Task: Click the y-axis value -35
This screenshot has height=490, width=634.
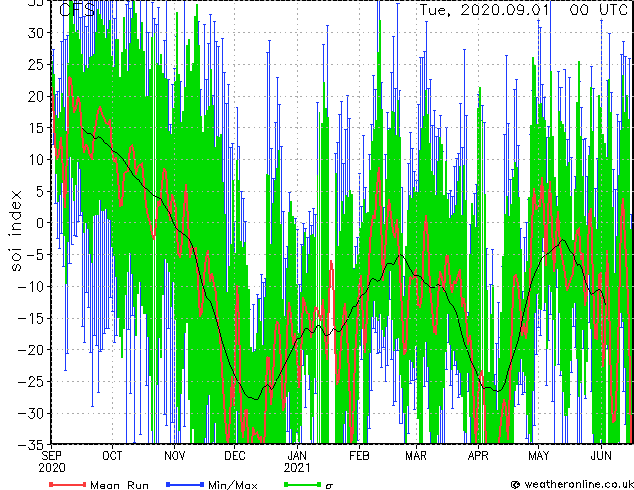Action: (32, 445)
